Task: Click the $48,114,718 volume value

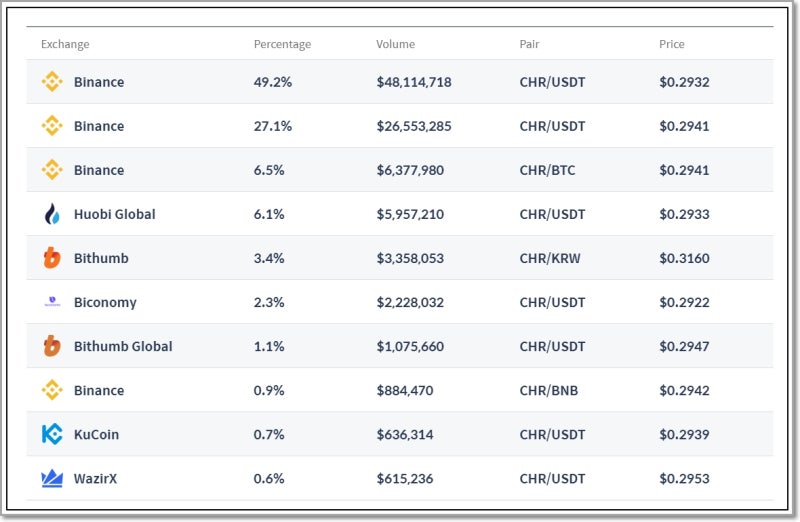Action: pyautogui.click(x=414, y=82)
